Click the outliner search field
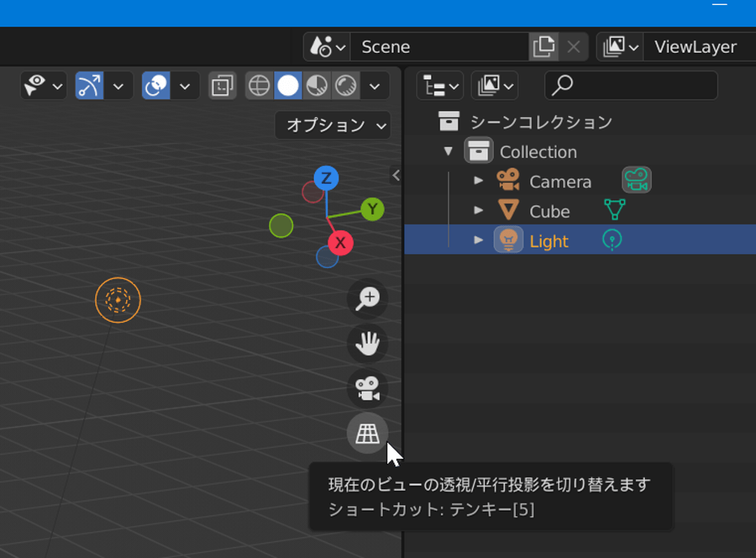This screenshot has height=558, width=756. pyautogui.click(x=631, y=86)
